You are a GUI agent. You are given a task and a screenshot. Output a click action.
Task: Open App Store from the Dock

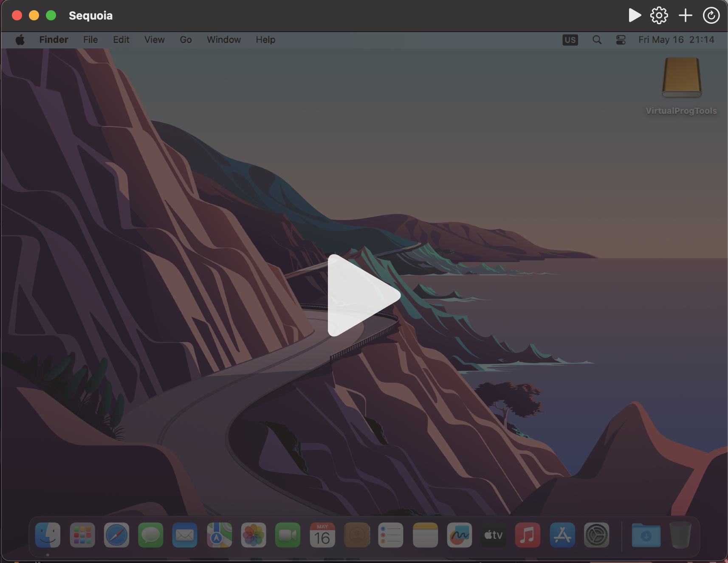(x=562, y=535)
